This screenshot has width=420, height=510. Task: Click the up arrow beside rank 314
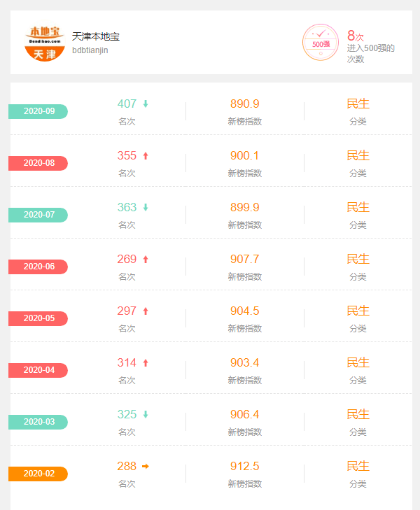(146, 363)
